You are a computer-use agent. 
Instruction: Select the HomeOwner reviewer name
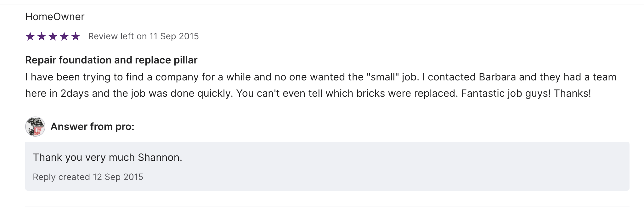[55, 17]
